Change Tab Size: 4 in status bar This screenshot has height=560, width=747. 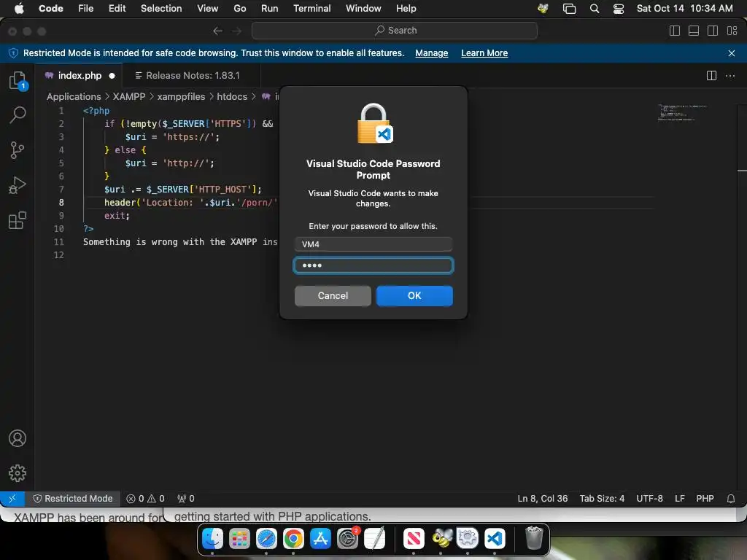(x=602, y=499)
